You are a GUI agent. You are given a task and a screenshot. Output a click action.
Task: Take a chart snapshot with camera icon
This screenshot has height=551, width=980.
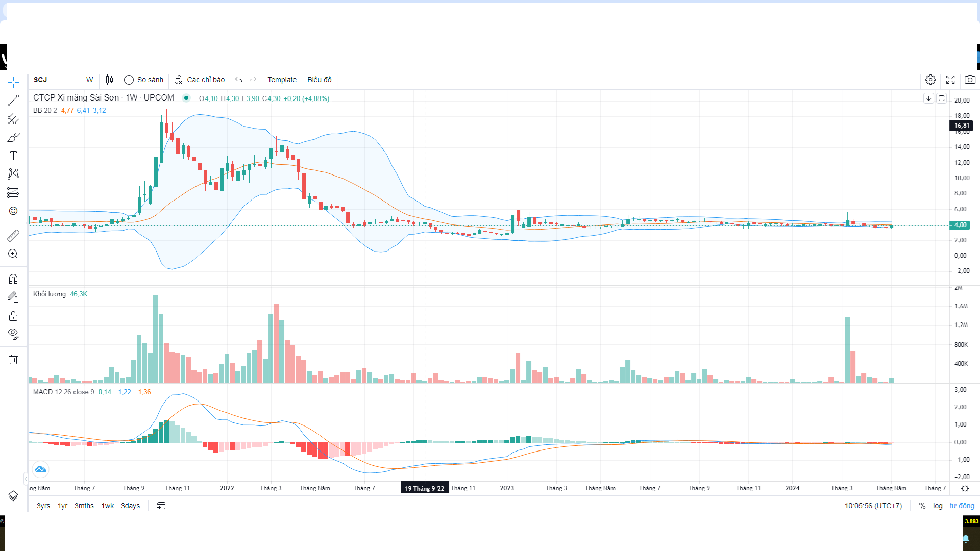tap(970, 80)
